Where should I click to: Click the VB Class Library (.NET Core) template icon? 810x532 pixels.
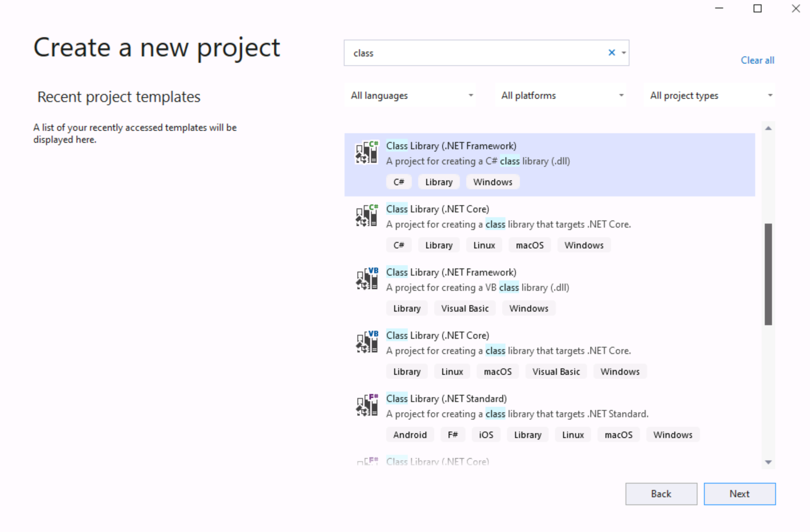pyautogui.click(x=367, y=342)
